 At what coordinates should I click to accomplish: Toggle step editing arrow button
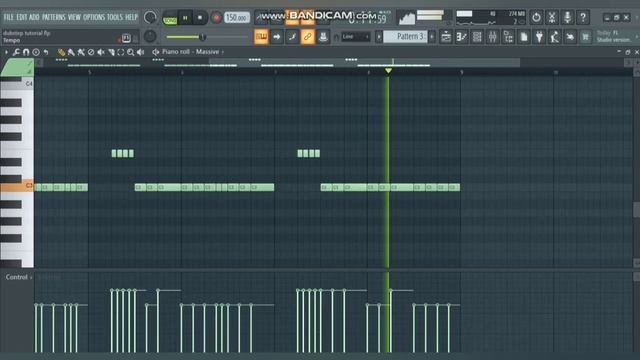(277, 37)
